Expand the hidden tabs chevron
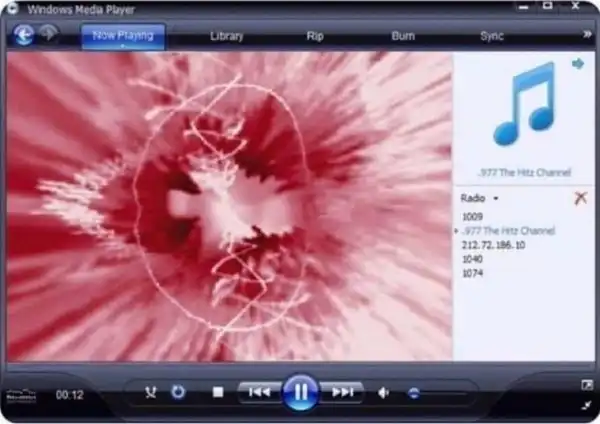Image resolution: width=600 pixels, height=424 pixels. [586, 35]
